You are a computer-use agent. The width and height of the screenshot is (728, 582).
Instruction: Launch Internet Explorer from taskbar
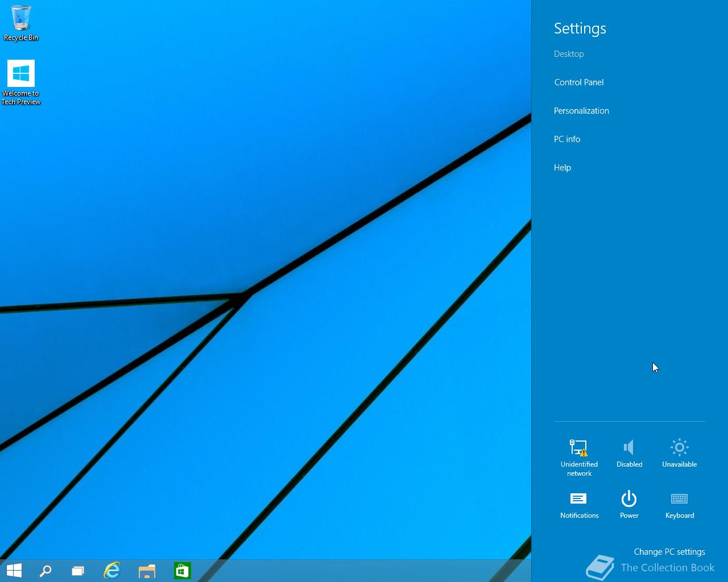click(112, 571)
